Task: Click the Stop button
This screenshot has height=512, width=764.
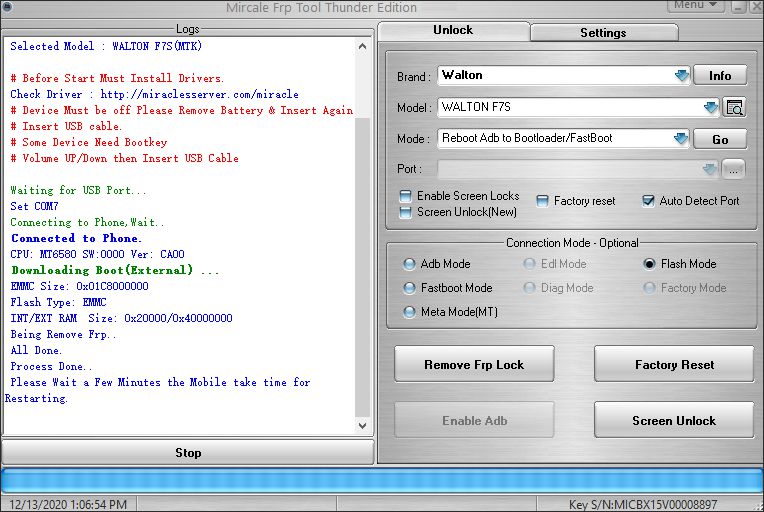Action: 188,453
